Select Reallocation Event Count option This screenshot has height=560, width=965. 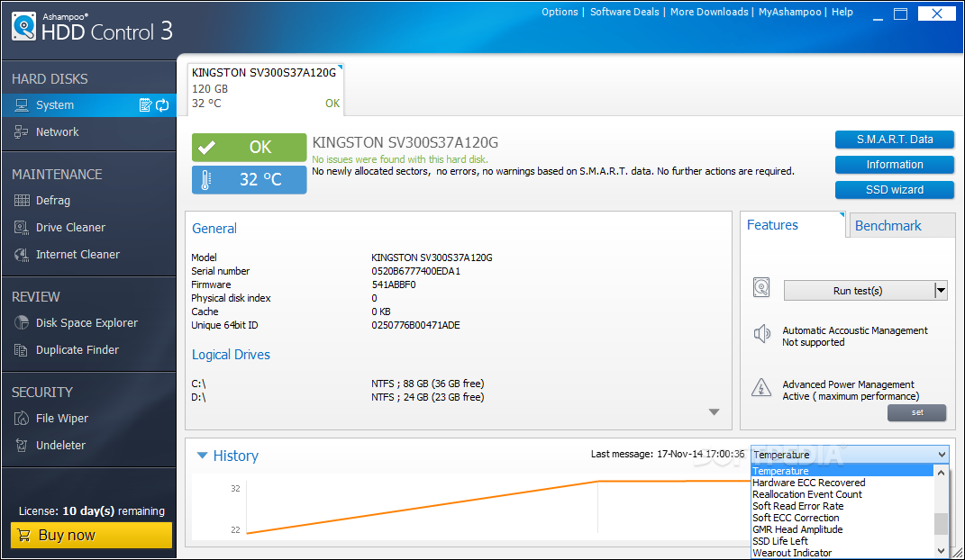[842, 494]
